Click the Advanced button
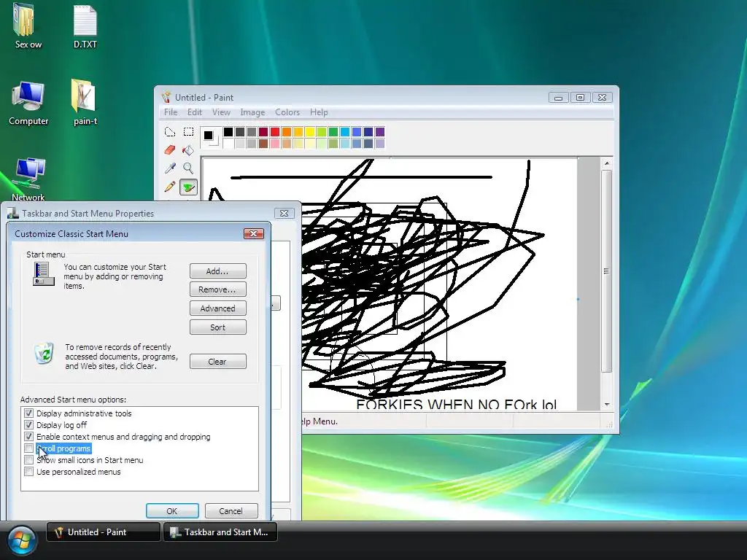The image size is (747, 560). pyautogui.click(x=217, y=308)
